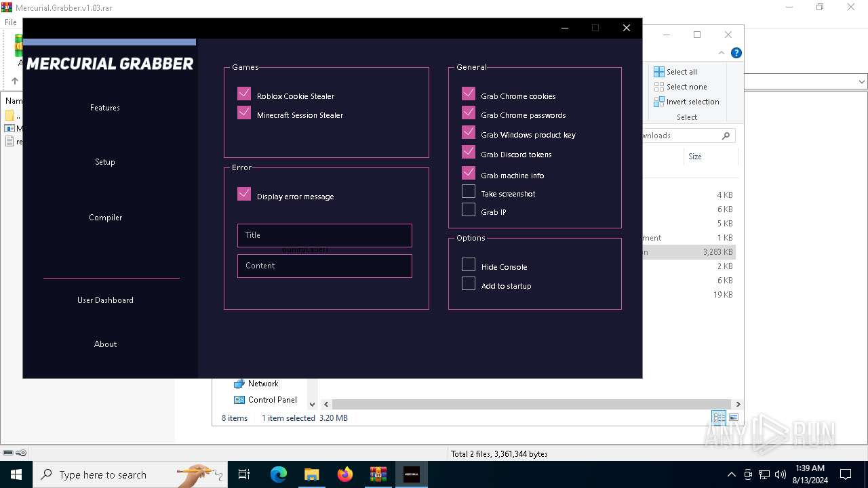This screenshot has width=868, height=488.
Task: Click the WinRAR status bar key icon
Action: coord(21,453)
